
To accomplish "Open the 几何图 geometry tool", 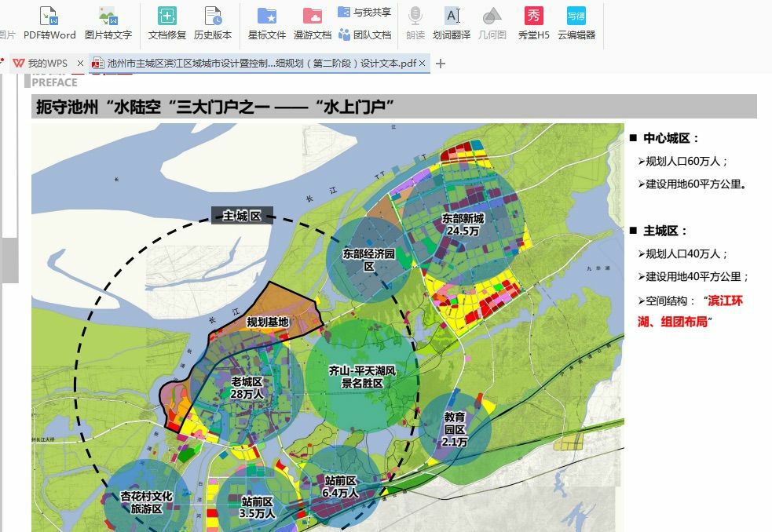I will (x=492, y=23).
